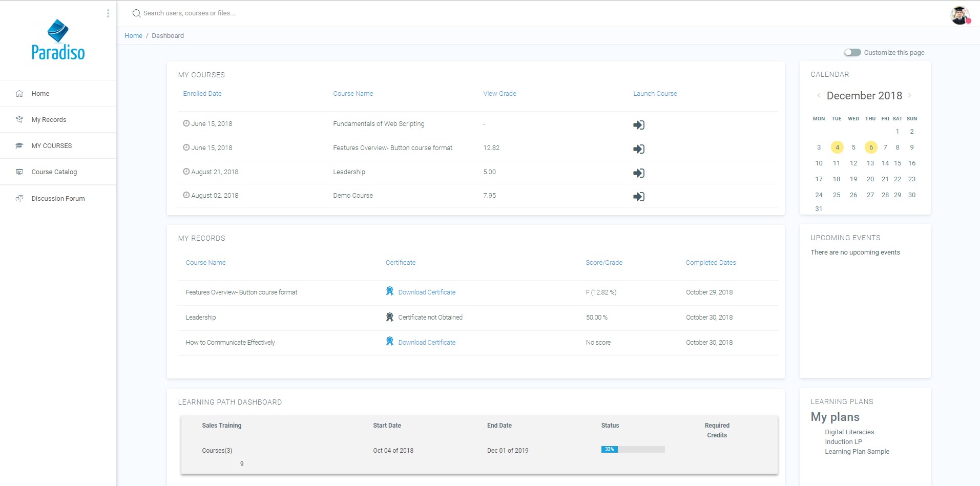This screenshot has width=980, height=486.
Task: Click the search magnifier icon
Action: [x=136, y=13]
